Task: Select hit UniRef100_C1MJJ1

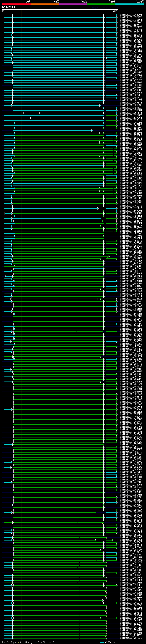Action: (131, 120)
